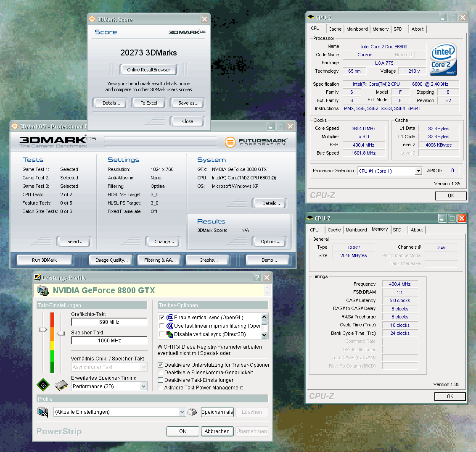Viewport: 476px width, 452px height.
Task: Click the monitor icon in the Profile section
Action: click(x=43, y=412)
